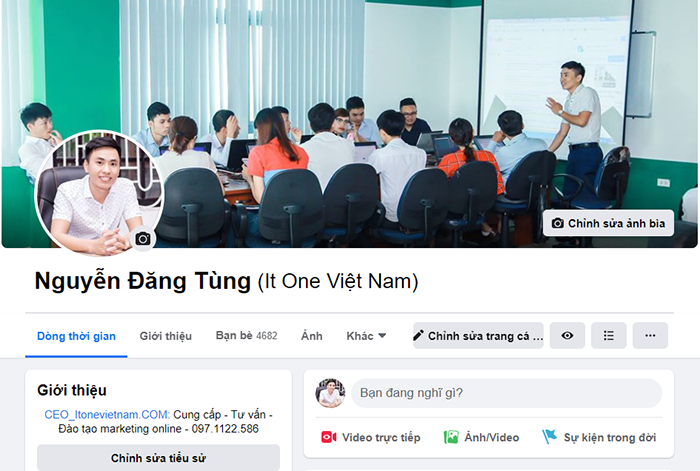Select the Dòng thời gian tab
The image size is (700, 471).
76,336
